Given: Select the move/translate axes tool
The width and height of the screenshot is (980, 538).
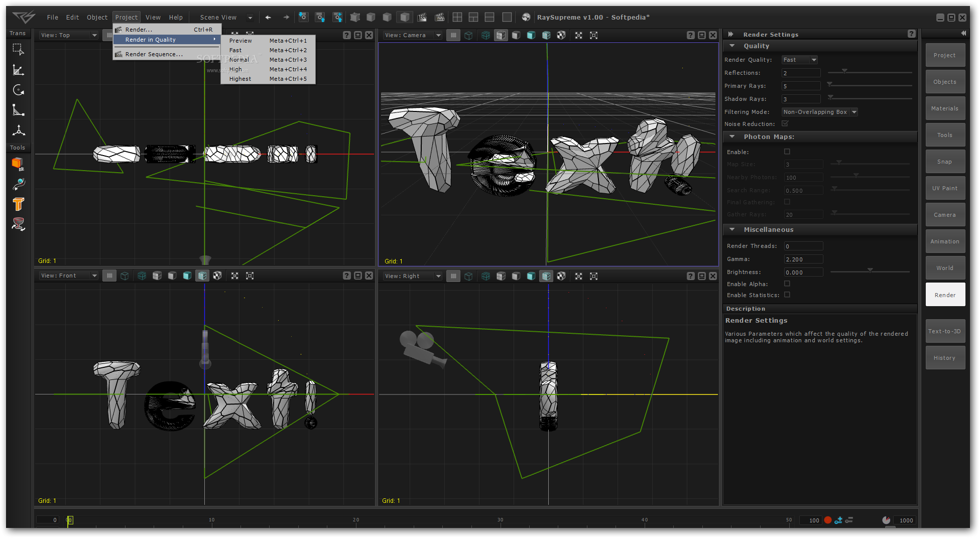Looking at the screenshot, I should coord(18,70).
